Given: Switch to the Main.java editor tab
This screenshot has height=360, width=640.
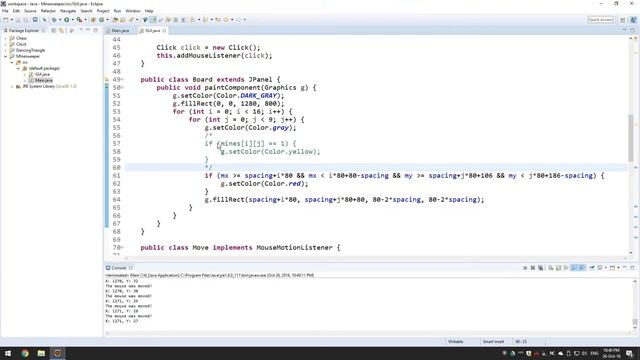Looking at the screenshot, I should pos(120,31).
